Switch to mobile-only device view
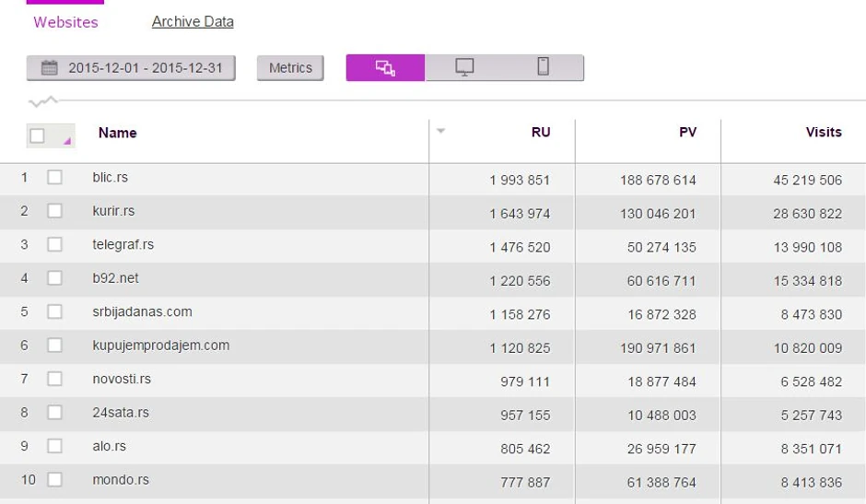The image size is (866, 504). coord(544,67)
